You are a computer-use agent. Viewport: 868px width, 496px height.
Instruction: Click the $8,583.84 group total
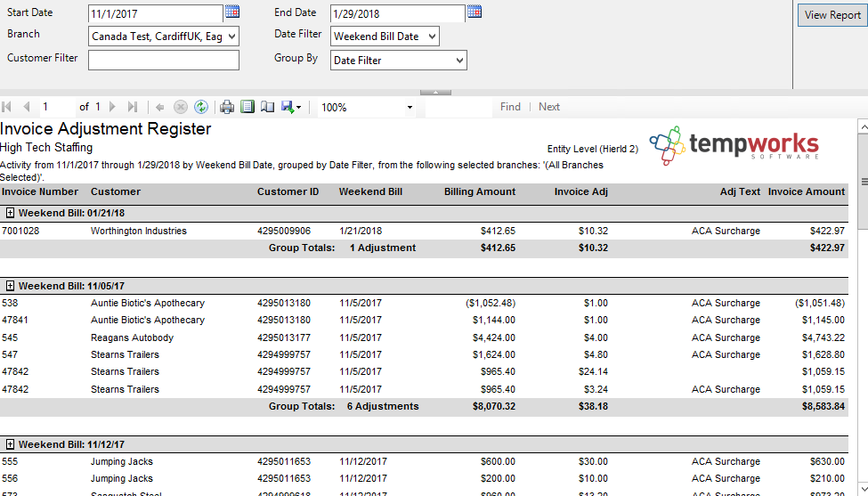(823, 406)
